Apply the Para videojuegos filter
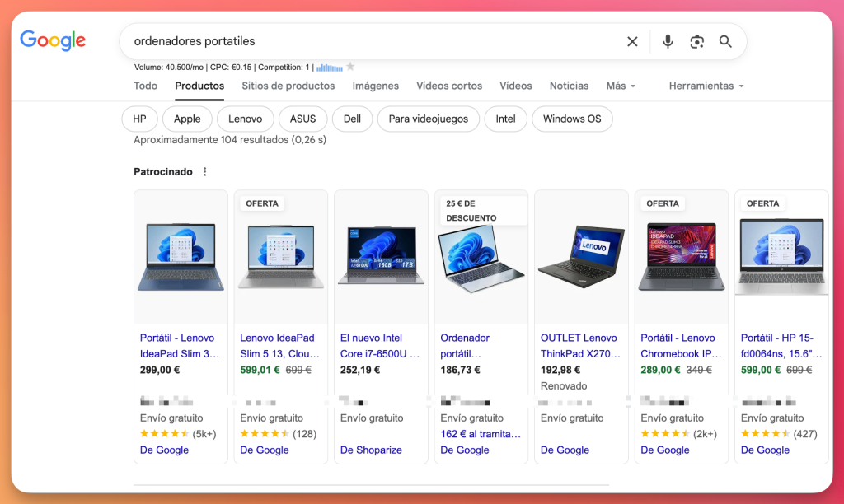 428,119
